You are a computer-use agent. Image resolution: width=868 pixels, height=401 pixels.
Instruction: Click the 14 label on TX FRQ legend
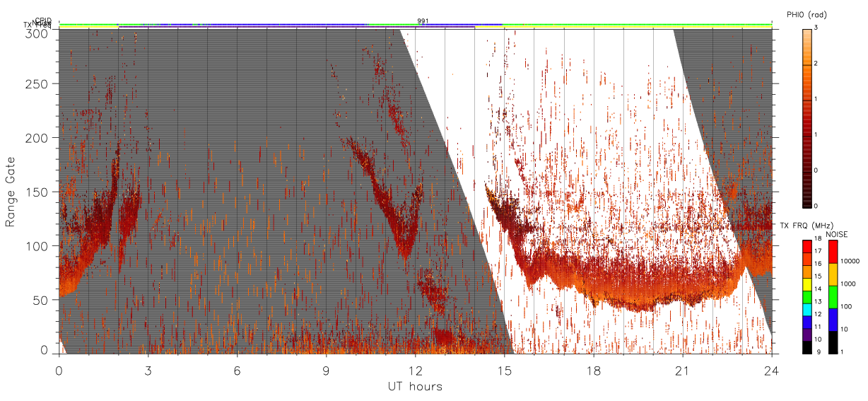(818, 289)
